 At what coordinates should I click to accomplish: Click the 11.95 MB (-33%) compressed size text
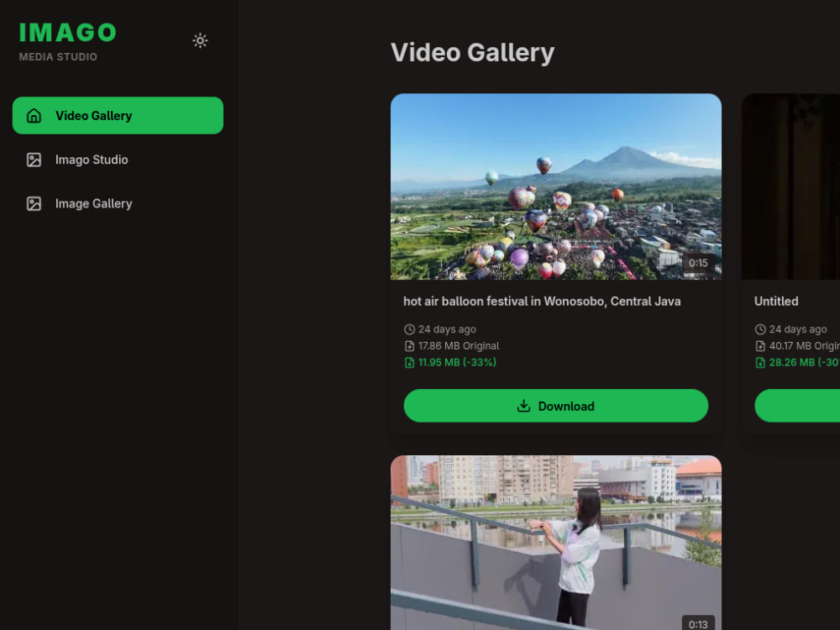[457, 363]
